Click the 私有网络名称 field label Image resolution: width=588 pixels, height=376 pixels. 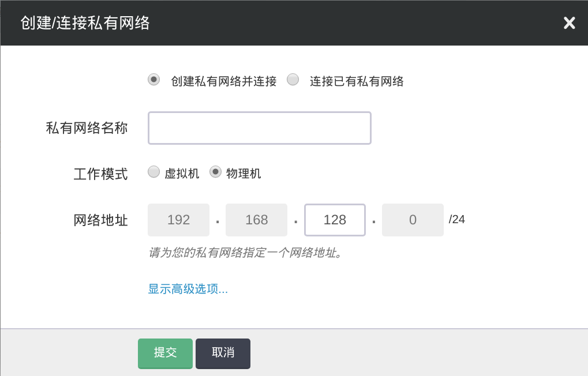[x=87, y=128]
